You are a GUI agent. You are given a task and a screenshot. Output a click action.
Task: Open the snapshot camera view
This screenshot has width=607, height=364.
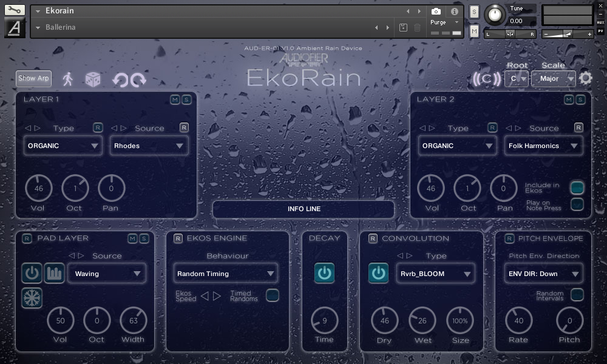tap(436, 11)
